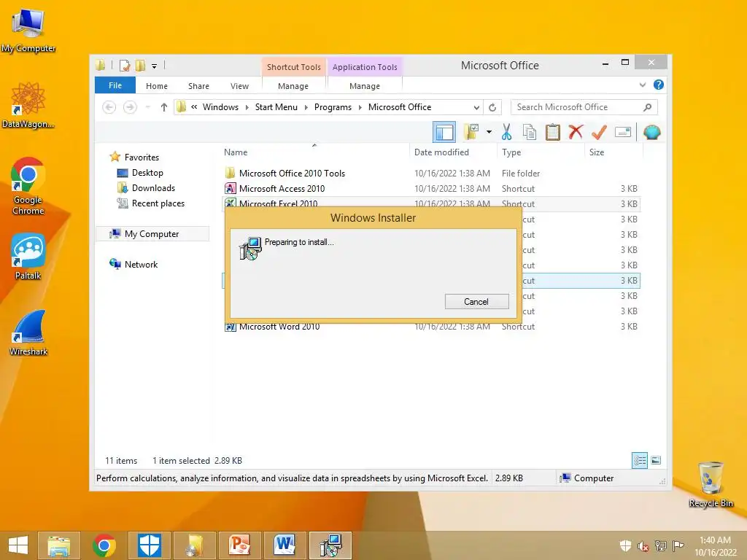
Task: Select Microsoft Office 2010 Tools folder
Action: (292, 174)
